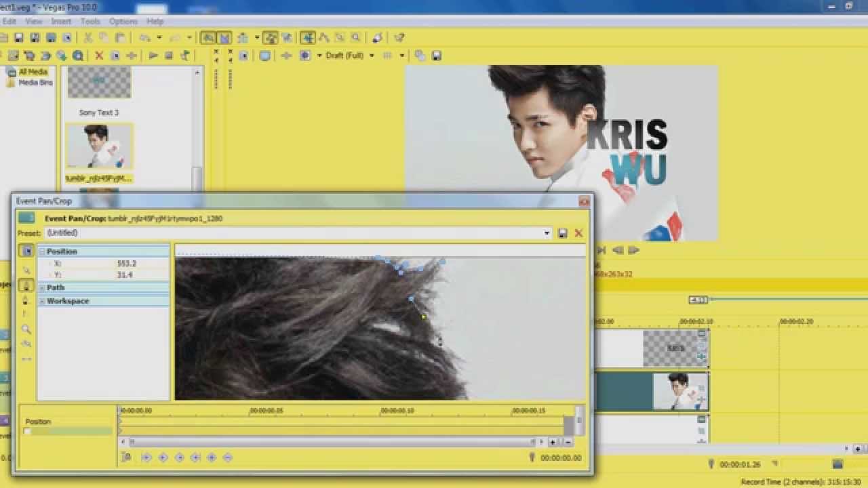Open the Undo history dropdown arrow
The height and width of the screenshot is (488, 868).
[159, 38]
